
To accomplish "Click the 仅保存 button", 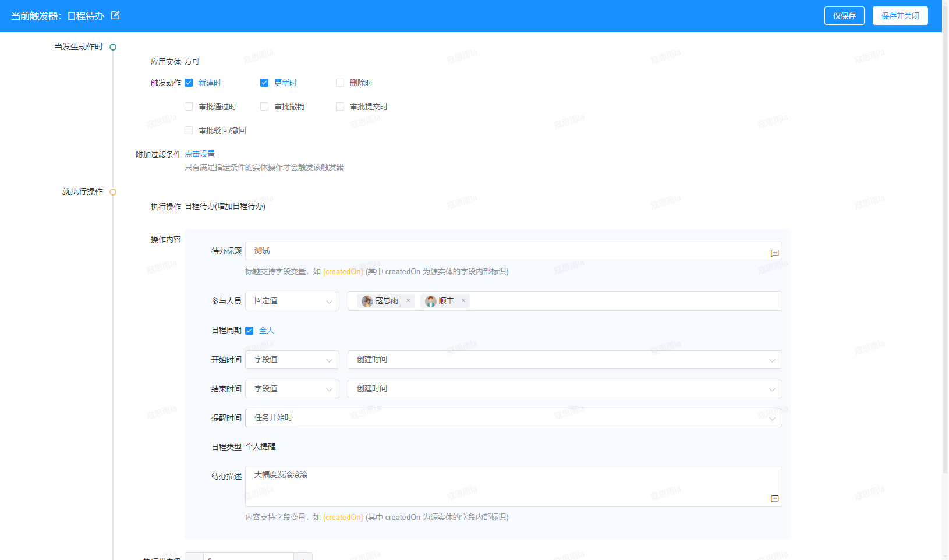I will click(844, 16).
